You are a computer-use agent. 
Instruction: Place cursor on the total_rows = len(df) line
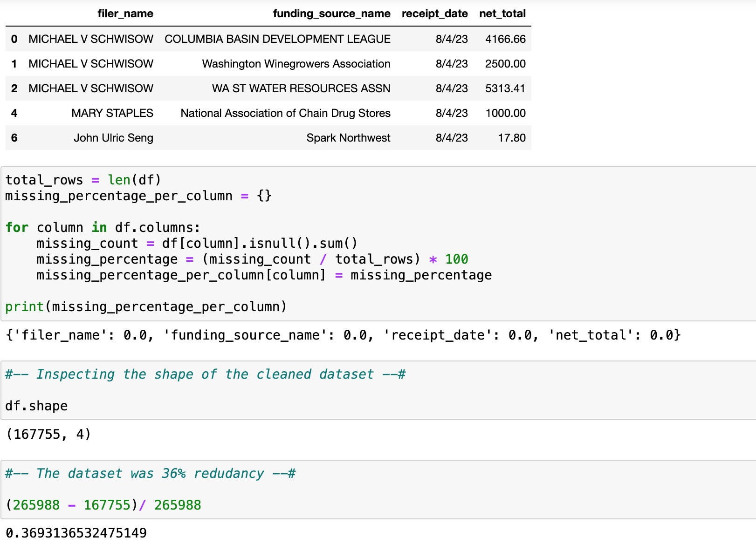point(83,180)
